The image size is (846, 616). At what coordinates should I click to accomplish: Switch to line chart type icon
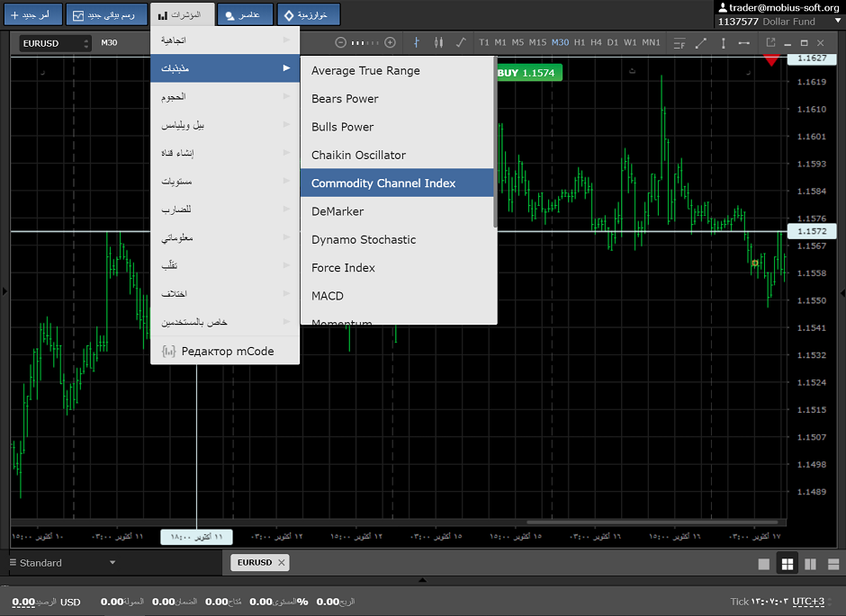point(462,42)
